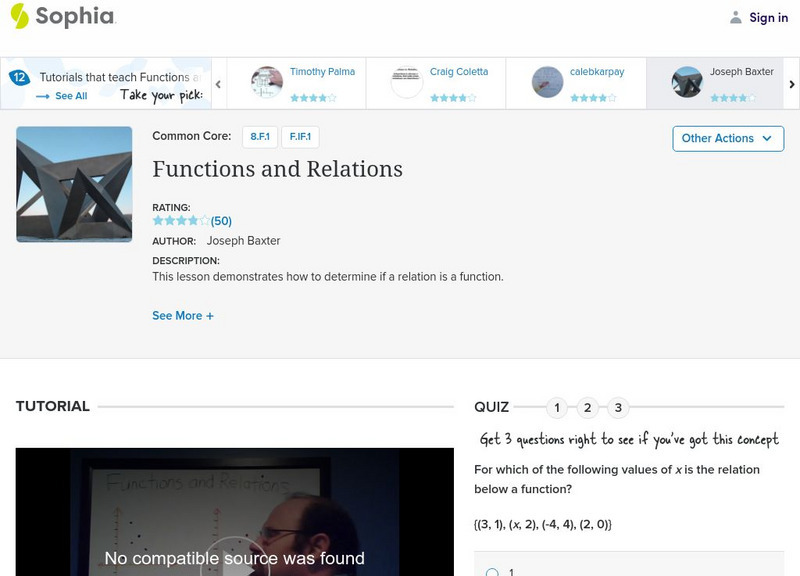
Task: Click the star rating for this lesson
Action: (x=181, y=221)
